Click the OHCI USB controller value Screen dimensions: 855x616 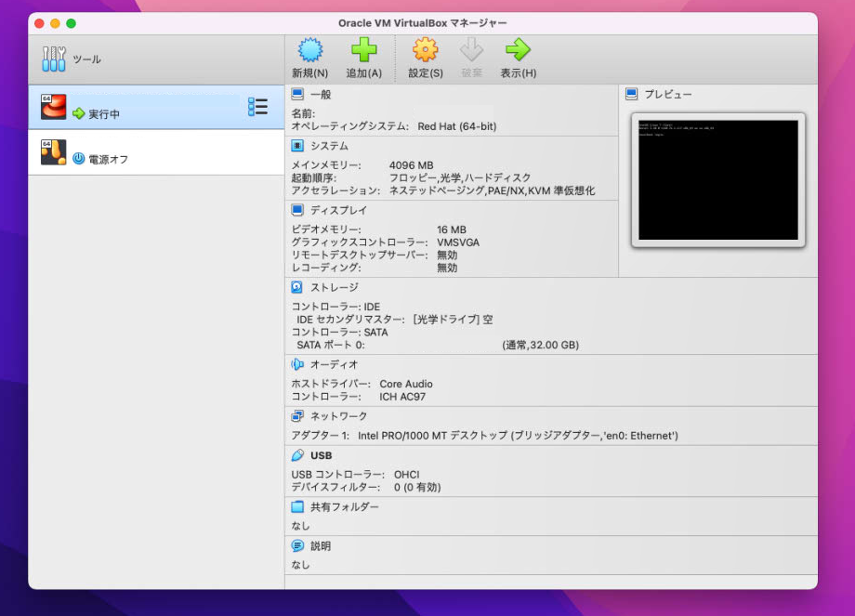(407, 474)
